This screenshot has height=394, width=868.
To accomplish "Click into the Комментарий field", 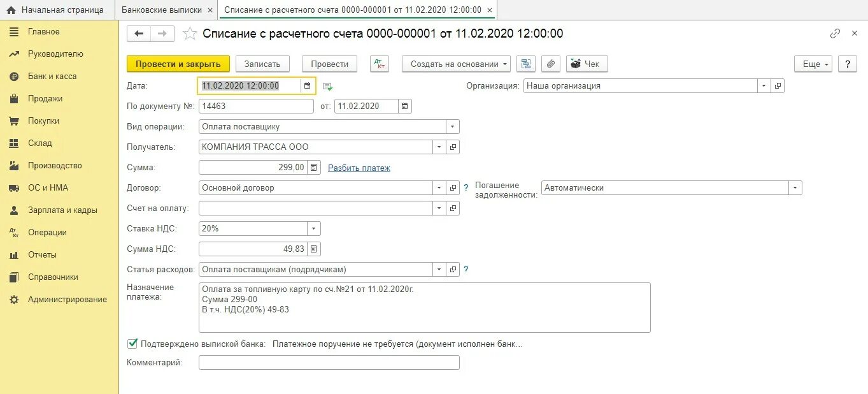I will (329, 362).
